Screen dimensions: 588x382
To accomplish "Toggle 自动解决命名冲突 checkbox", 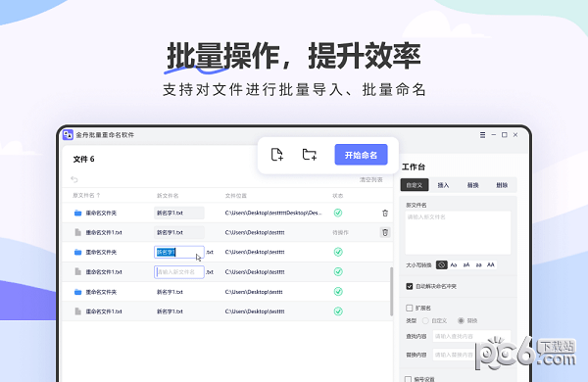I will (409, 286).
